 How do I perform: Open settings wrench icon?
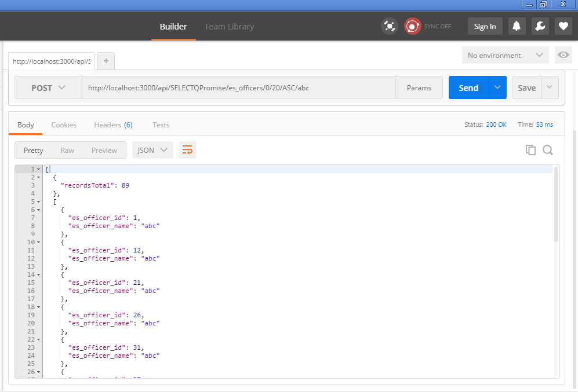540,26
